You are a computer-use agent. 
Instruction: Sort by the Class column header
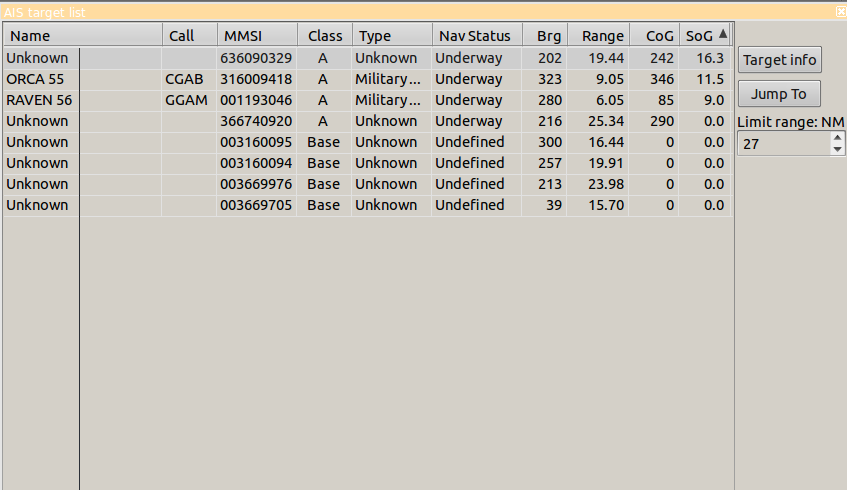tap(325, 36)
